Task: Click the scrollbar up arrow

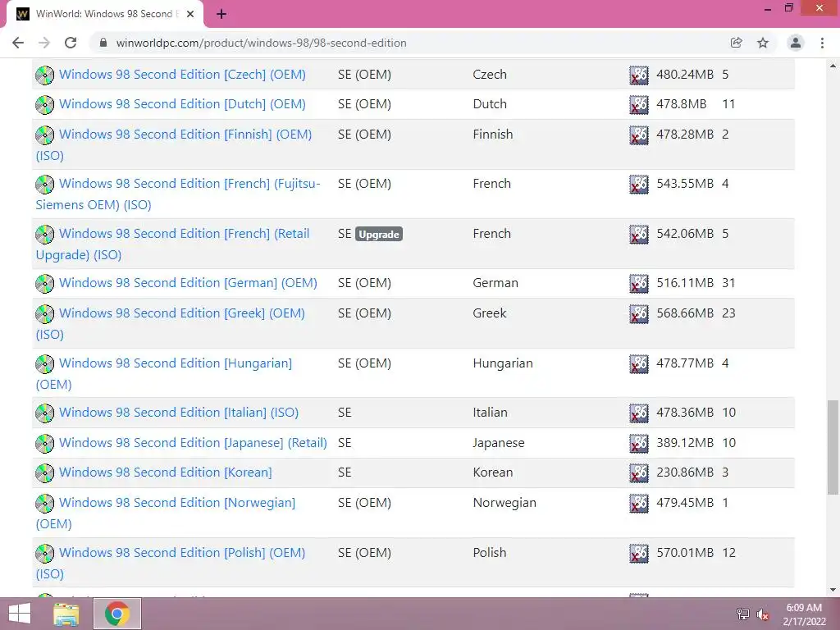Action: click(833, 66)
